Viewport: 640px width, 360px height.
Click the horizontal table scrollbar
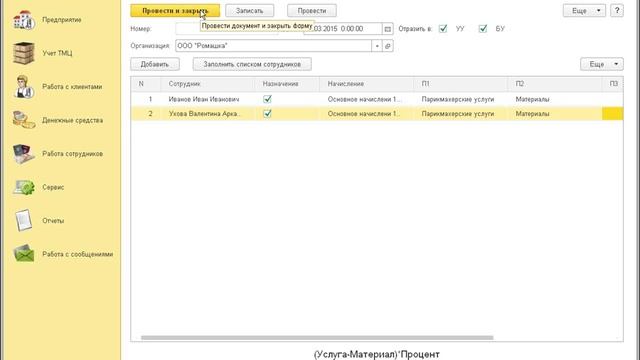[x=317, y=338]
